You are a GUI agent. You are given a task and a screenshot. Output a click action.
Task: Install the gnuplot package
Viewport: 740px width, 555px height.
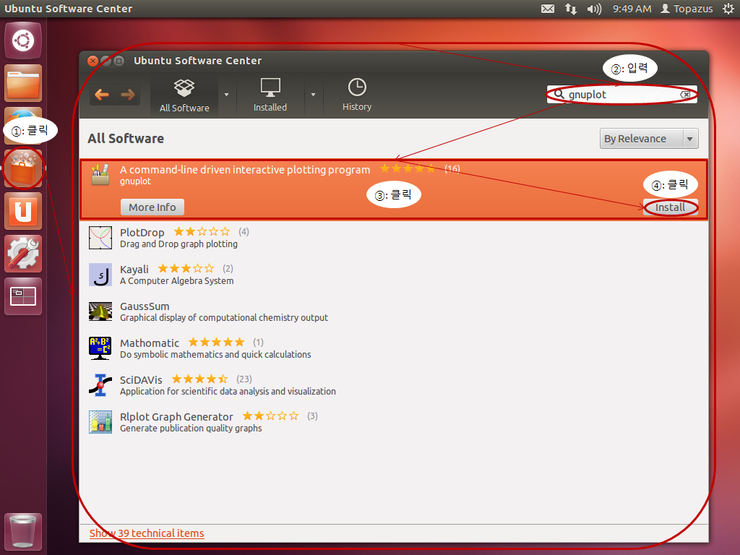tap(670, 208)
